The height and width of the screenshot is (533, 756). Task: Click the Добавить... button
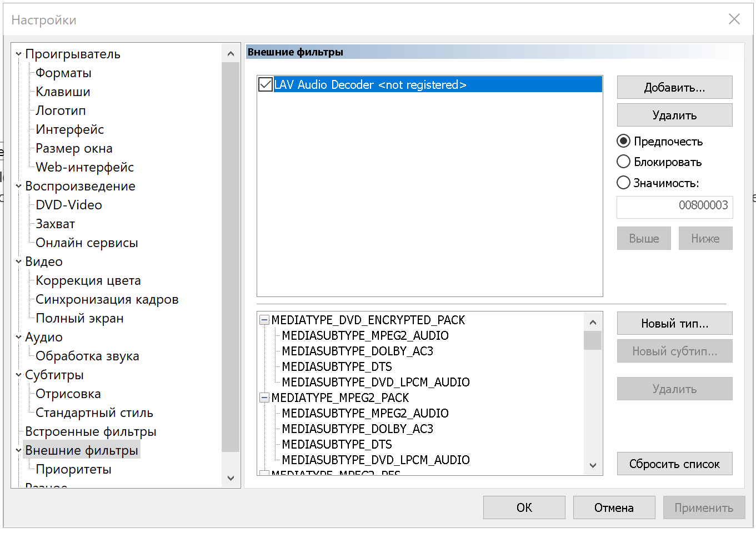pyautogui.click(x=674, y=88)
